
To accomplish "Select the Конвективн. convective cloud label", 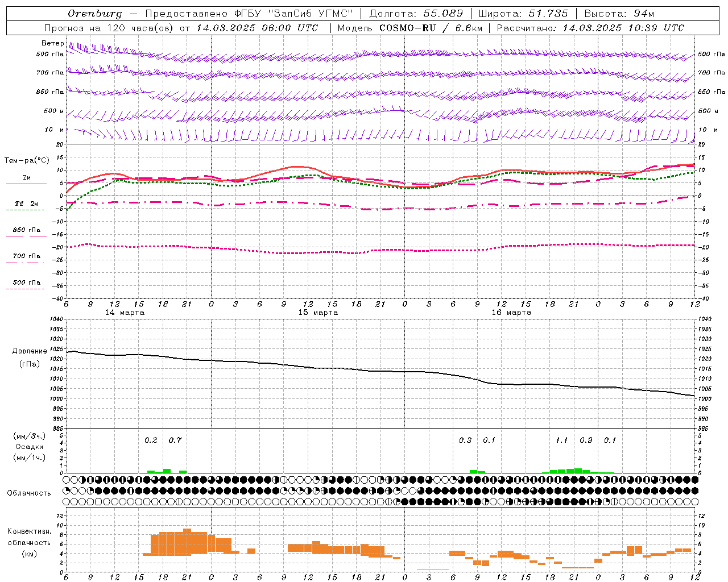I will pos(30,531).
